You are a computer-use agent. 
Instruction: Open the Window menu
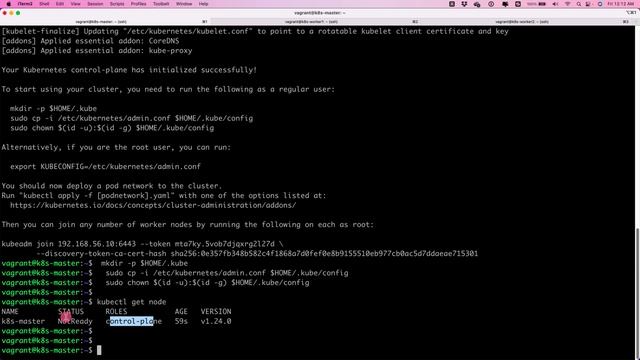pyautogui.click(x=184, y=4)
